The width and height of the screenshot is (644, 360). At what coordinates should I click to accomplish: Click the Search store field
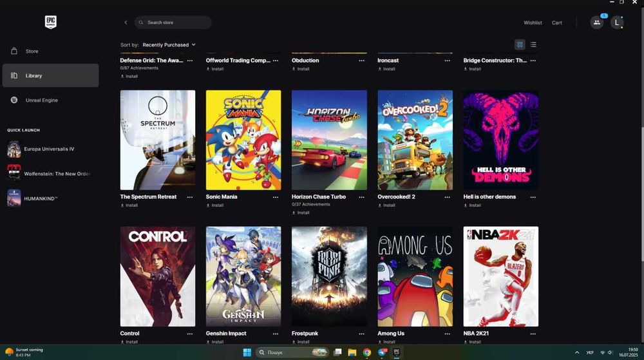click(x=173, y=23)
